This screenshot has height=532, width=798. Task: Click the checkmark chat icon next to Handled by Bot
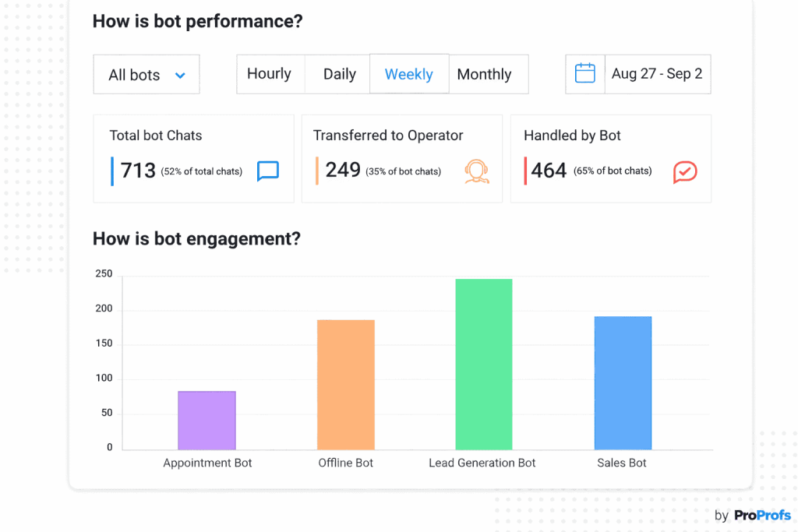point(685,171)
